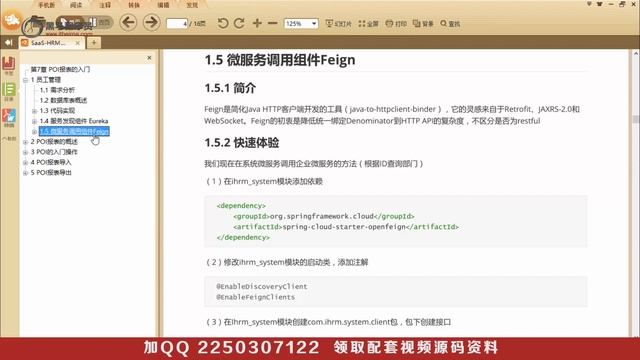640x360 pixels.
Task: Switch to the 发现 menu tab
Action: (x=192, y=5)
